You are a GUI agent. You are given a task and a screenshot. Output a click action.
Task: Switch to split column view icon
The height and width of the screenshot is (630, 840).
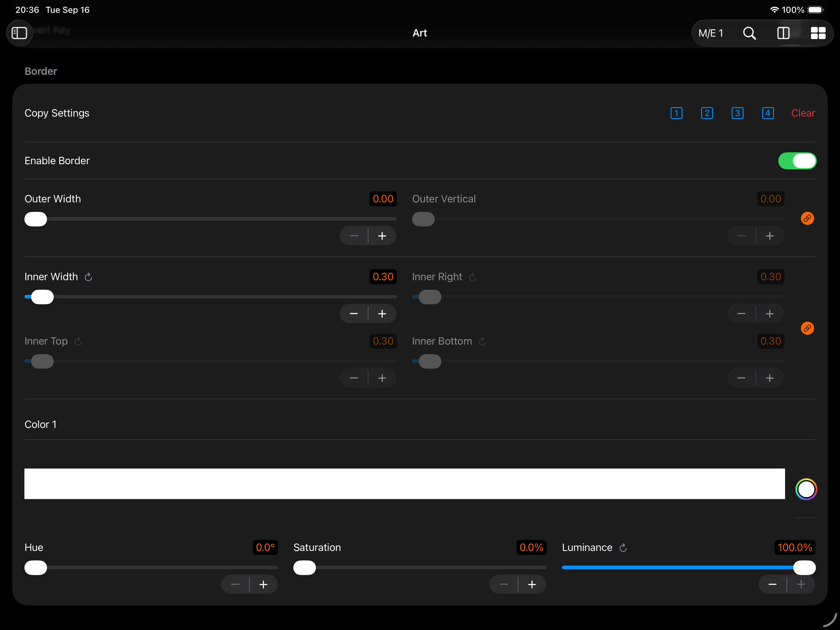[783, 33]
